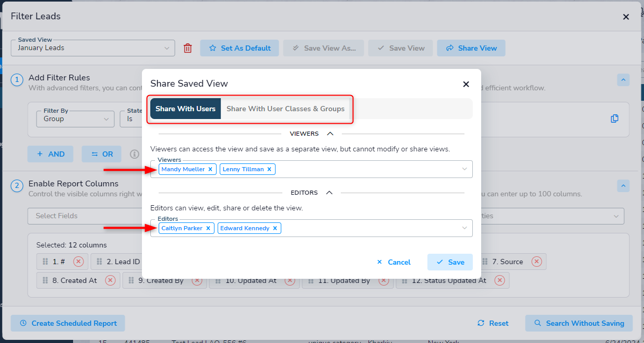Switch to Share With Users tab
Image resolution: width=644 pixels, height=343 pixels.
pos(185,109)
